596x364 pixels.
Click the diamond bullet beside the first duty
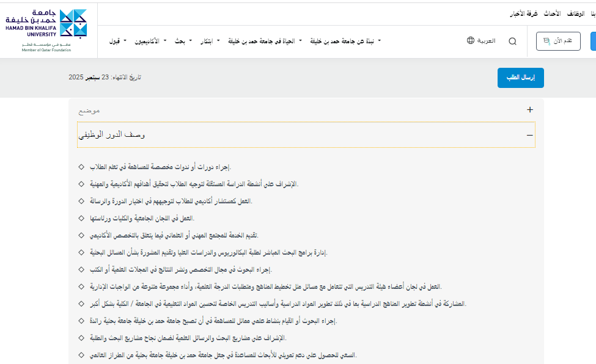tap(81, 167)
